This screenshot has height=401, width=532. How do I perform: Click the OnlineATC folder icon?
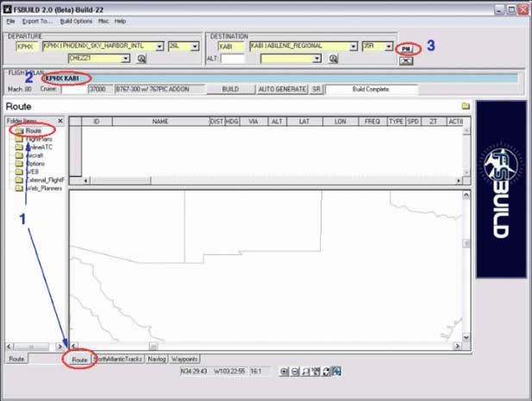(19, 147)
